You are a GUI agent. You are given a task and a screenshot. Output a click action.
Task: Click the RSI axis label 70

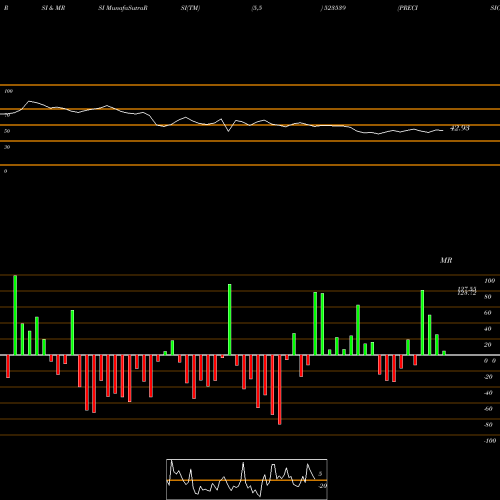coord(7,115)
